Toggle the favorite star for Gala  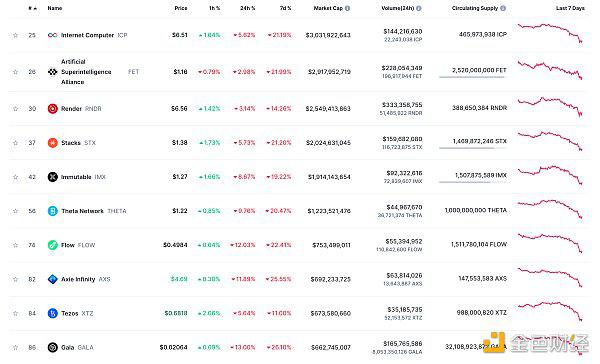[x=15, y=348]
